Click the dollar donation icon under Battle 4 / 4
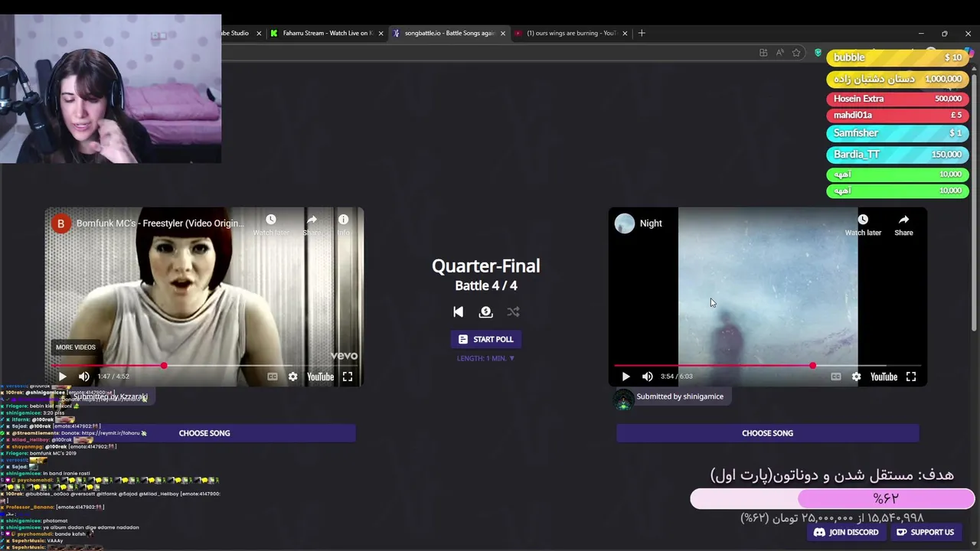The image size is (980, 551). (x=485, y=311)
